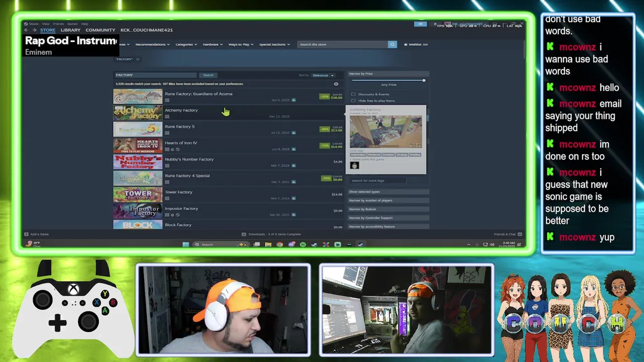This screenshot has width=644, height=362.
Task: Expand Special Sections menu
Action: coord(274,44)
